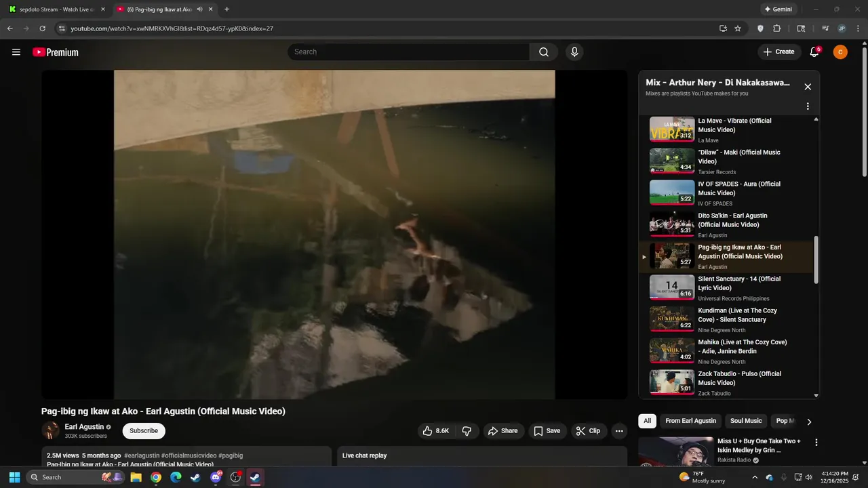
Task: Start voice search with the microphone
Action: (x=574, y=52)
